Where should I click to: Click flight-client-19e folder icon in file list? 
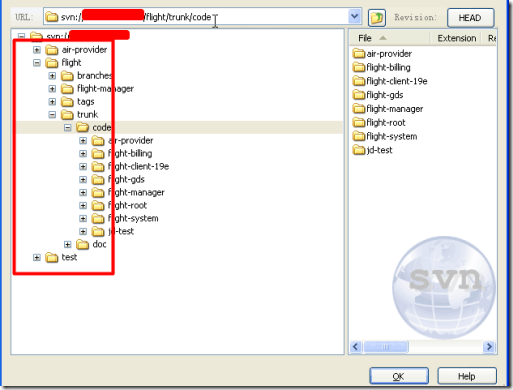click(x=359, y=81)
